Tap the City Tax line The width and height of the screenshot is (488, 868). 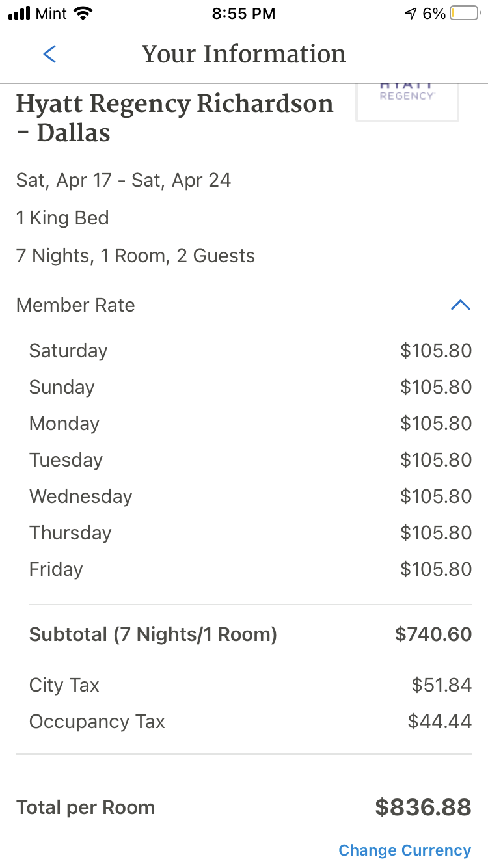point(251,685)
